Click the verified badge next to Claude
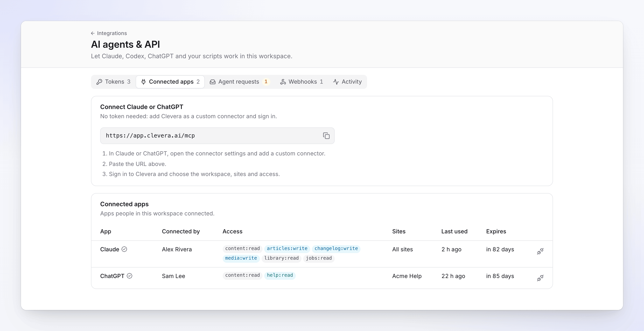 [124, 249]
